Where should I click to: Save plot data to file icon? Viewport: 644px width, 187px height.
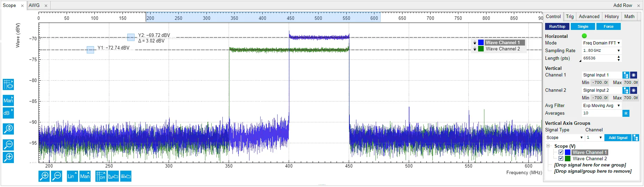[x=126, y=176]
